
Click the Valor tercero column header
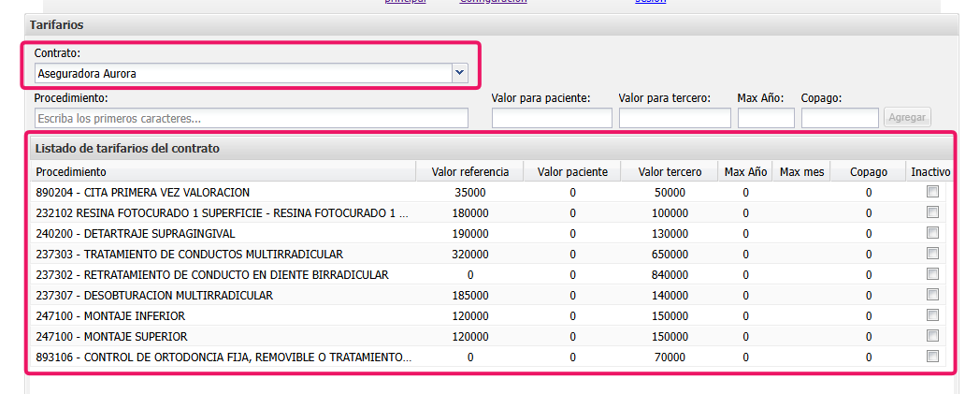pos(670,172)
